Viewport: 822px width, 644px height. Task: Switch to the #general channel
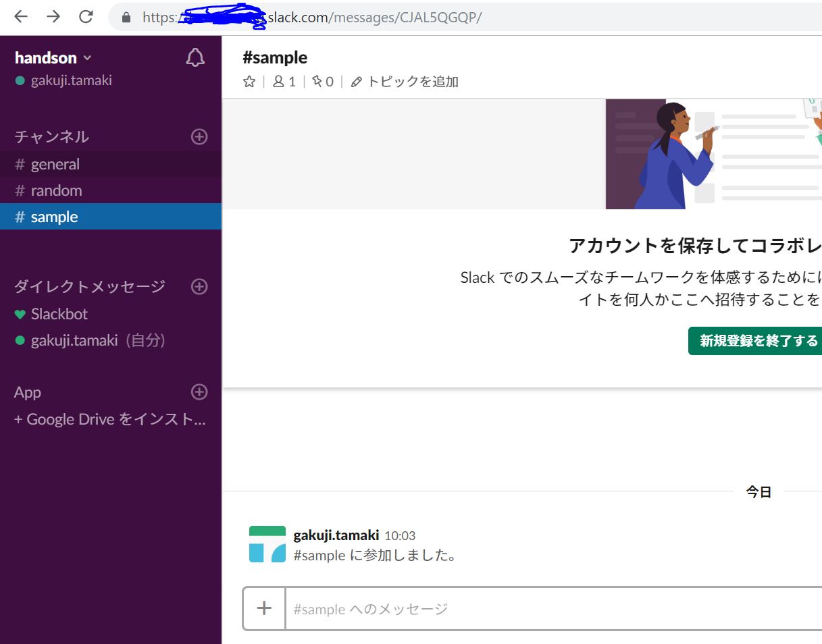pos(54,163)
